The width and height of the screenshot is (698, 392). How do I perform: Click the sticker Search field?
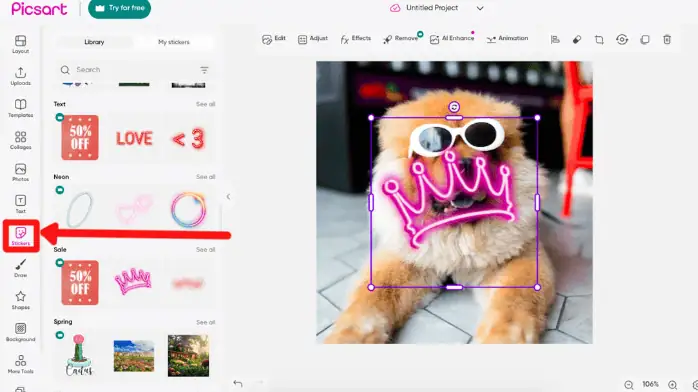pyautogui.click(x=134, y=70)
